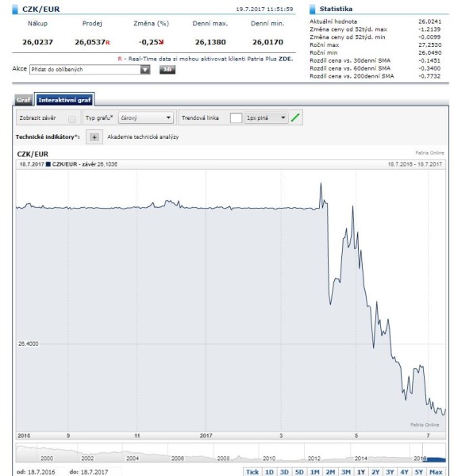454x476 pixels.
Task: Select the Max time range
Action: (x=436, y=472)
